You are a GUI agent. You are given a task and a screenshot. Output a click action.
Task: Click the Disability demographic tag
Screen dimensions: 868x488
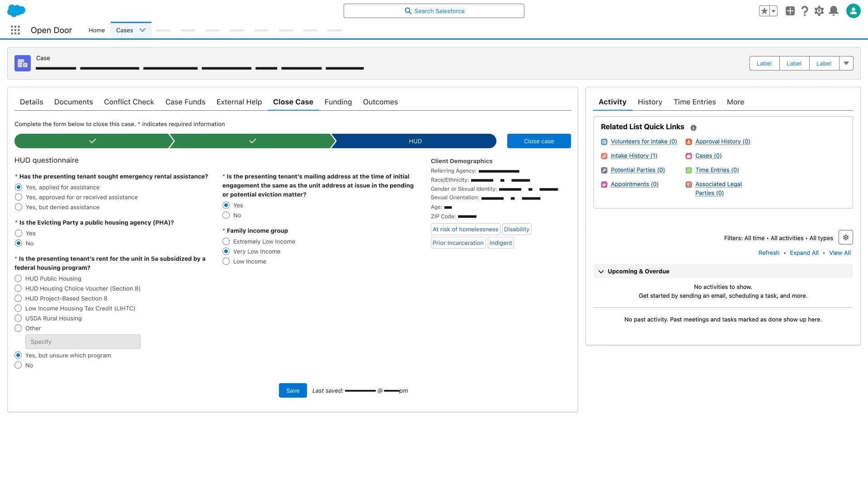(x=516, y=229)
